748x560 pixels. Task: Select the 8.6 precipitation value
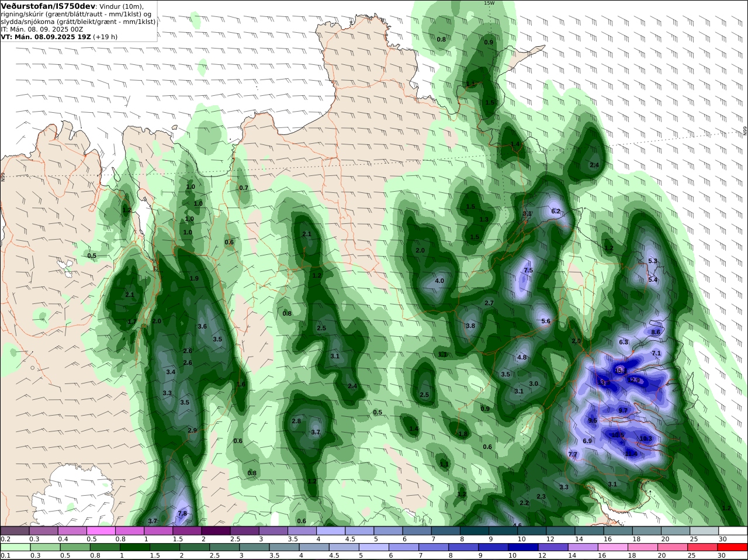tap(656, 332)
